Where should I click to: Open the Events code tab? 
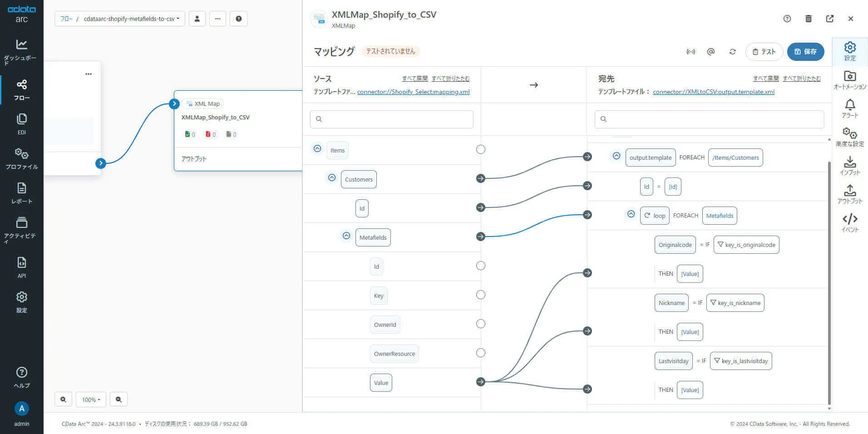pyautogui.click(x=849, y=223)
